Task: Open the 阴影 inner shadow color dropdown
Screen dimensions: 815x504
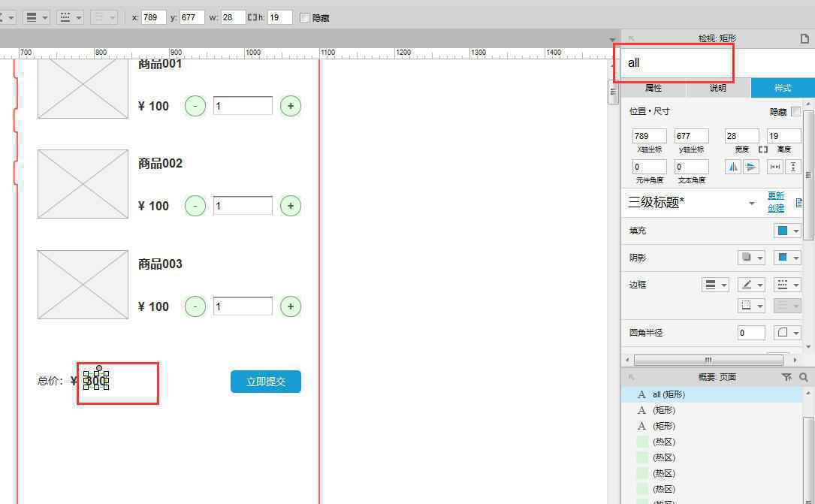Action: (787, 258)
